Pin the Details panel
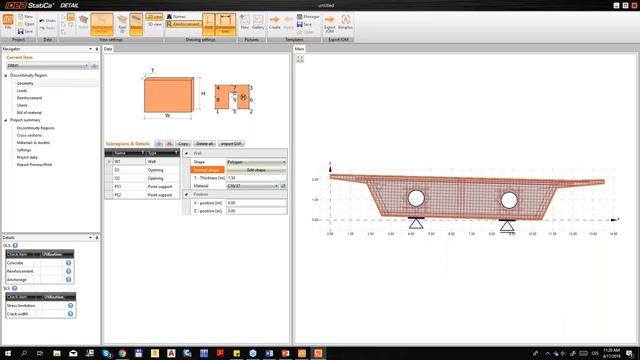 (x=97, y=238)
